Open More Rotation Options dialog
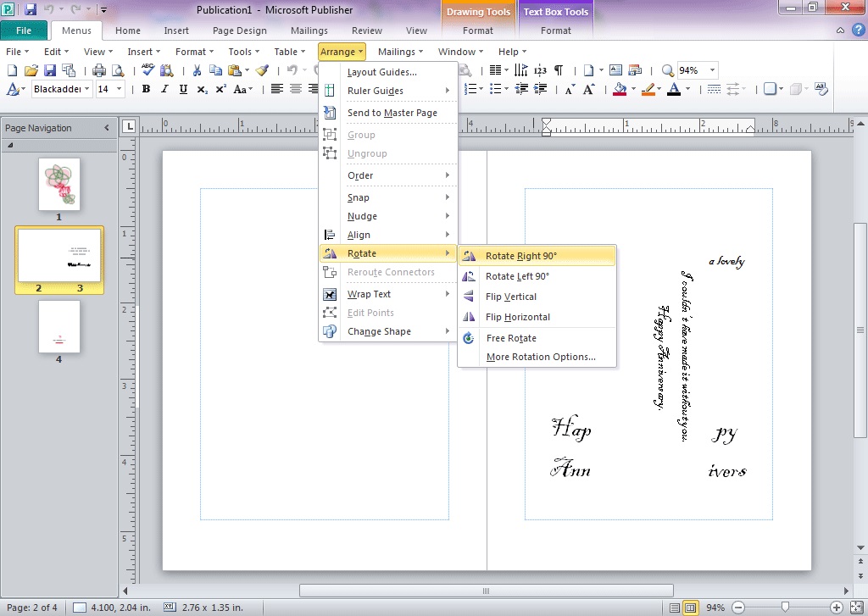The image size is (868, 616). [540, 357]
